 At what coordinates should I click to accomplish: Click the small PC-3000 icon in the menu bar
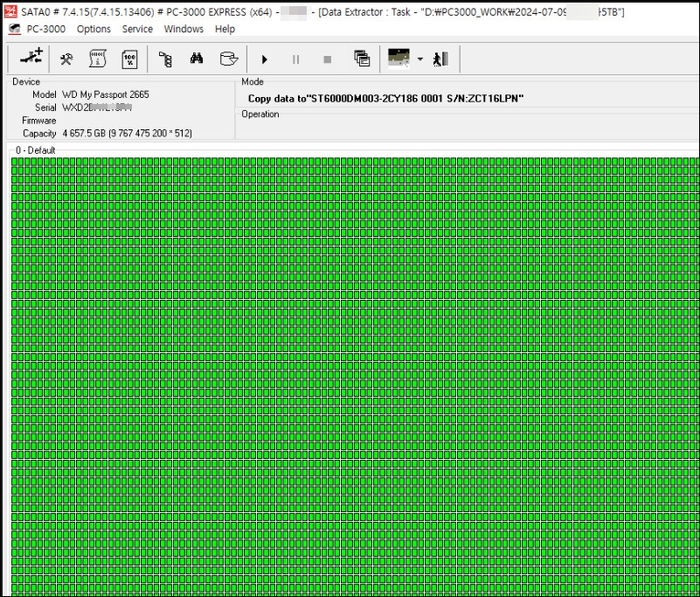pos(15,29)
